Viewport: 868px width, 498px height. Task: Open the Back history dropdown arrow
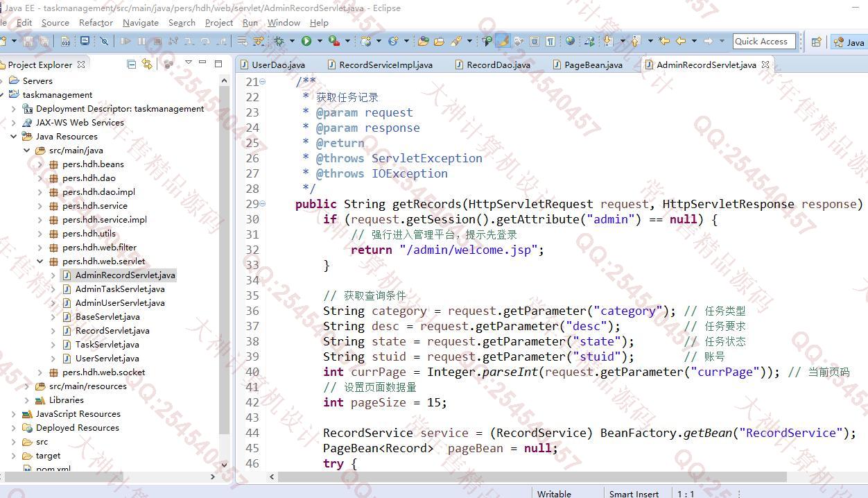click(694, 42)
